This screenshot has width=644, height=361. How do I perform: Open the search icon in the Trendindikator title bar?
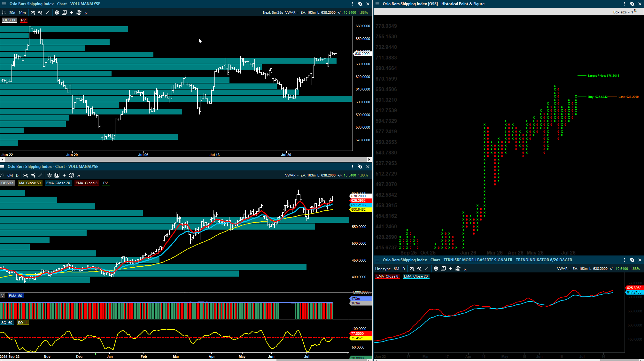(x=632, y=260)
